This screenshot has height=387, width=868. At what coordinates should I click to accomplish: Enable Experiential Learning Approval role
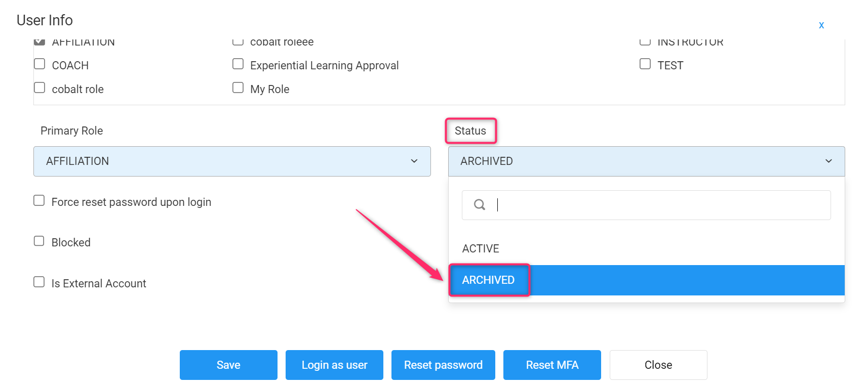pos(238,64)
